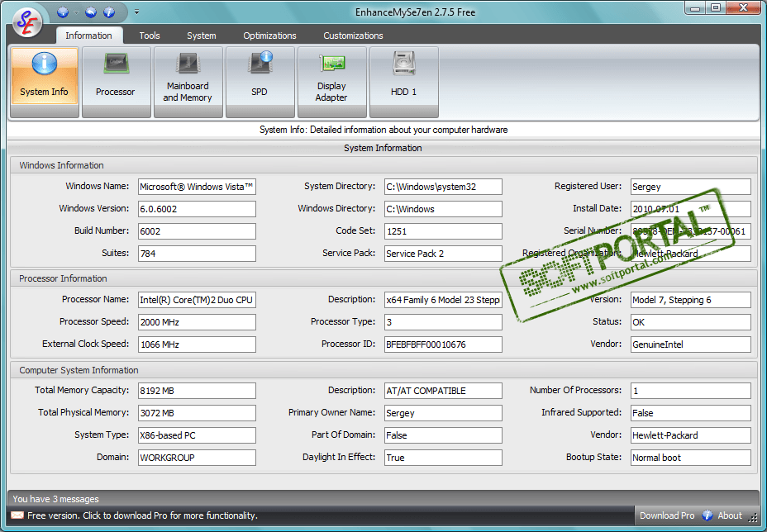Click the Number Of Processors field

pos(691,391)
